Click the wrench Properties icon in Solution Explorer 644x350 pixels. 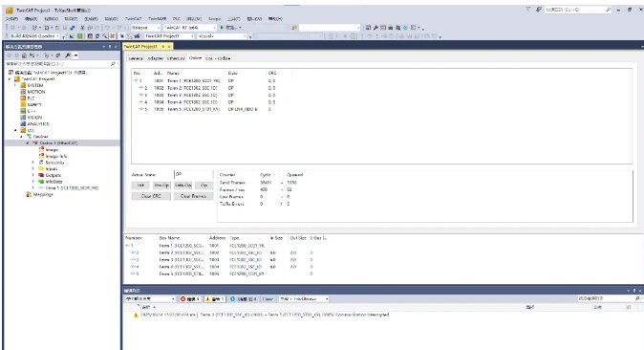coord(67,55)
